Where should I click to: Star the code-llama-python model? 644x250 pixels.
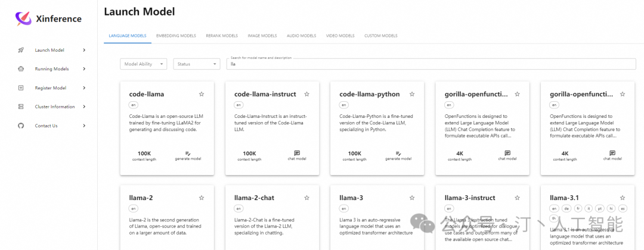pyautogui.click(x=411, y=94)
